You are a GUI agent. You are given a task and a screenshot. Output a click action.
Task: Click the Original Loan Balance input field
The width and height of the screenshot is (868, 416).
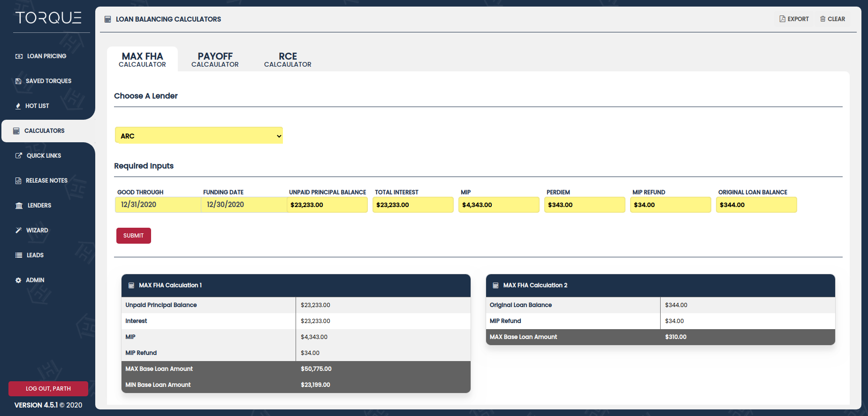[x=756, y=205]
